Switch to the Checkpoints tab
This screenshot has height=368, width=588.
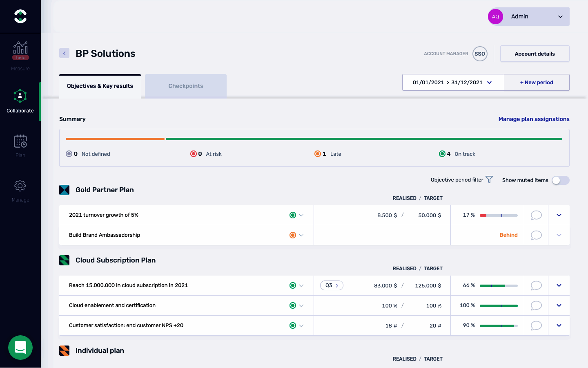coord(185,86)
